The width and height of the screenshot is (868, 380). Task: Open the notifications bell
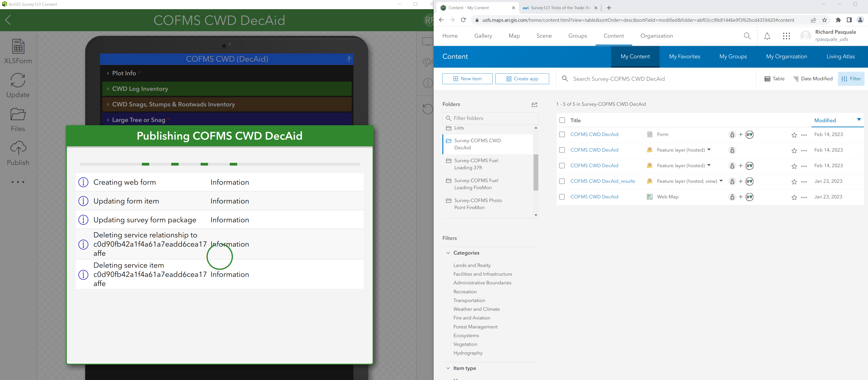click(x=767, y=36)
